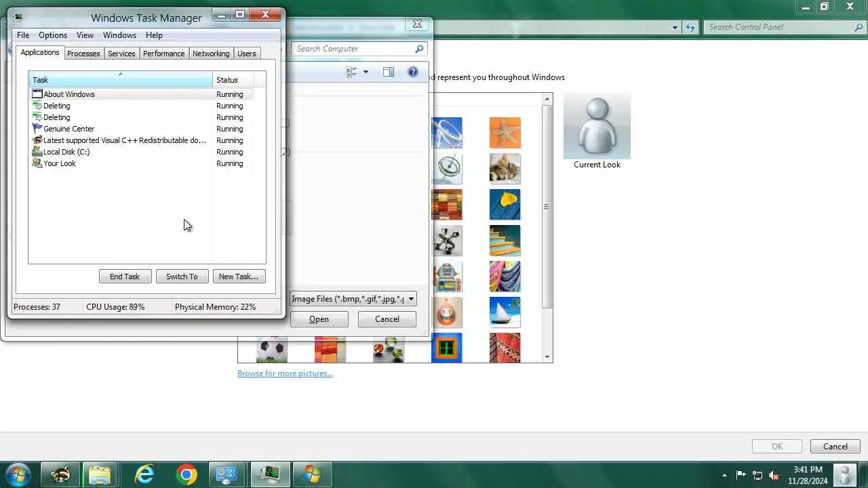Switch to the Services tab
The height and width of the screenshot is (488, 868).
click(x=121, y=54)
